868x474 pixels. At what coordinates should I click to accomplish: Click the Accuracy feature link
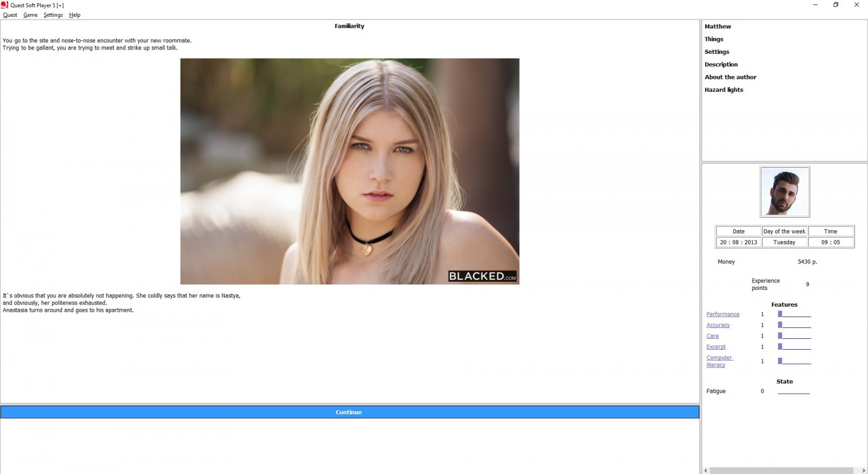718,325
